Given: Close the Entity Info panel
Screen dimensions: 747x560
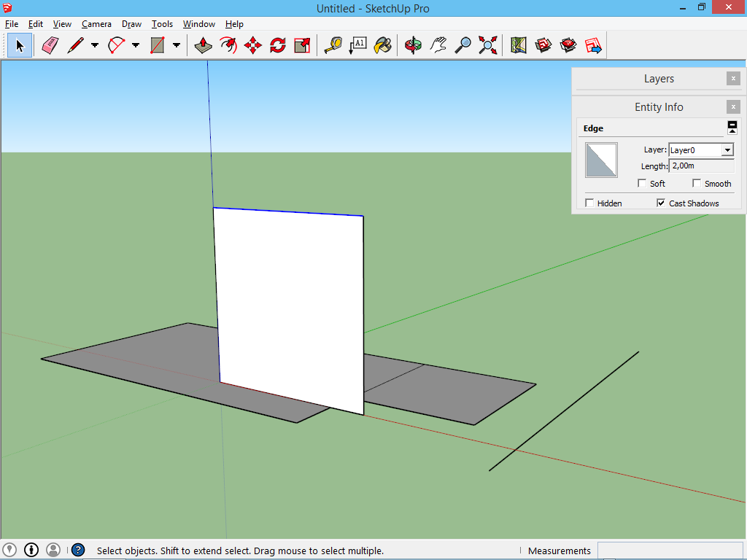Looking at the screenshot, I should pyautogui.click(x=733, y=107).
